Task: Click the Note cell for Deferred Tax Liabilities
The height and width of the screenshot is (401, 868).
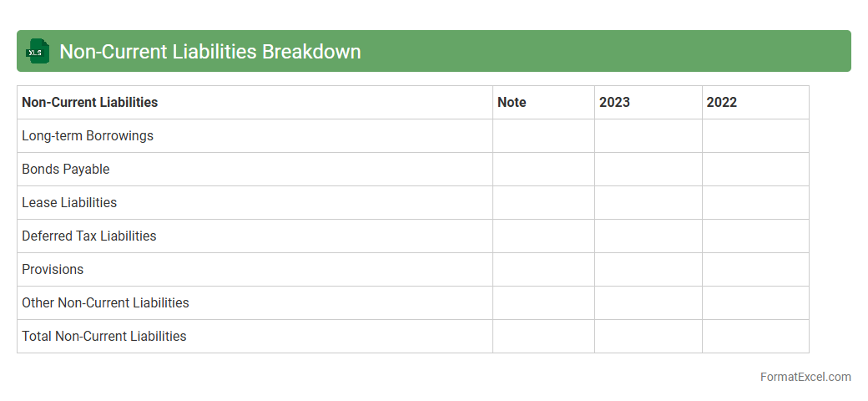Action: (543, 236)
